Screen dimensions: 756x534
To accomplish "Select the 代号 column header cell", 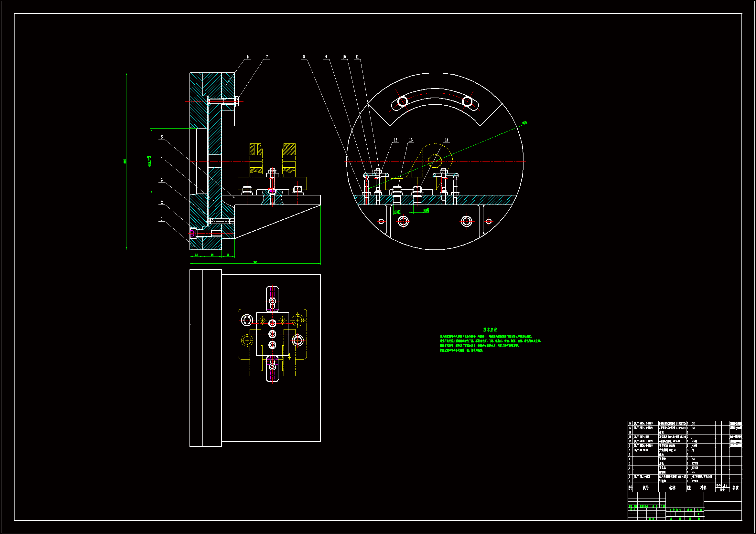I will point(645,488).
